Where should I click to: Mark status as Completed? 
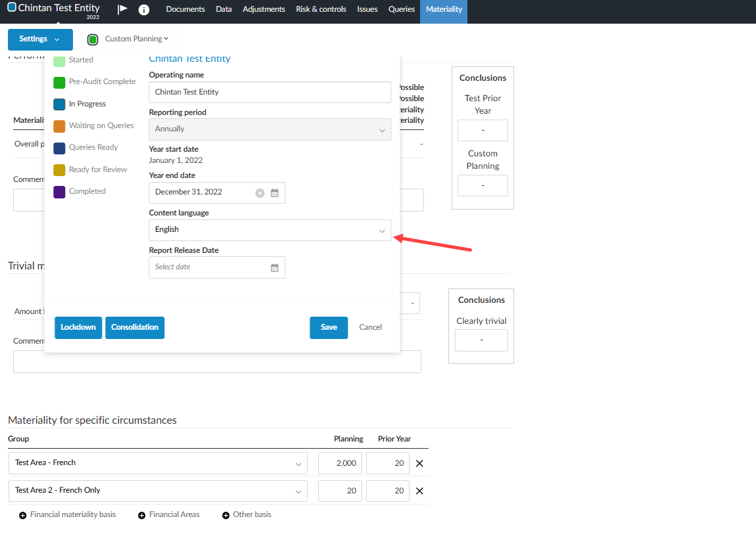pyautogui.click(x=80, y=192)
